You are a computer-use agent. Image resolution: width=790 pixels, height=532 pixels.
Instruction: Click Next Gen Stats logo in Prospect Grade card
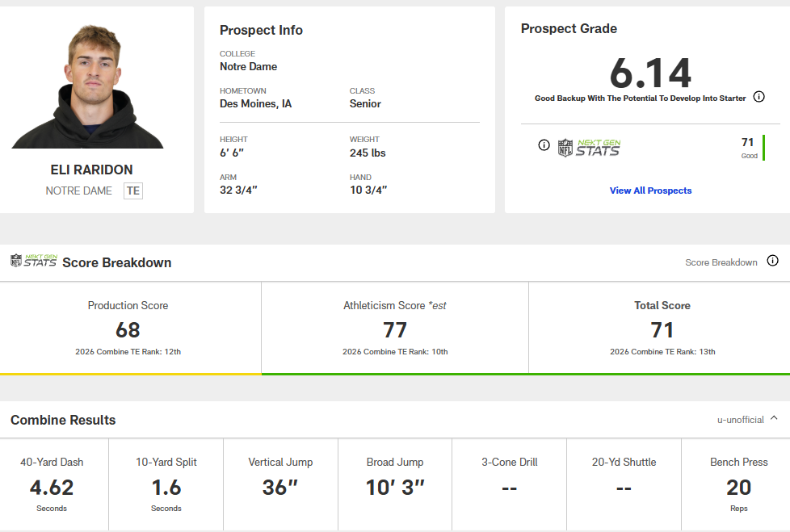589,148
